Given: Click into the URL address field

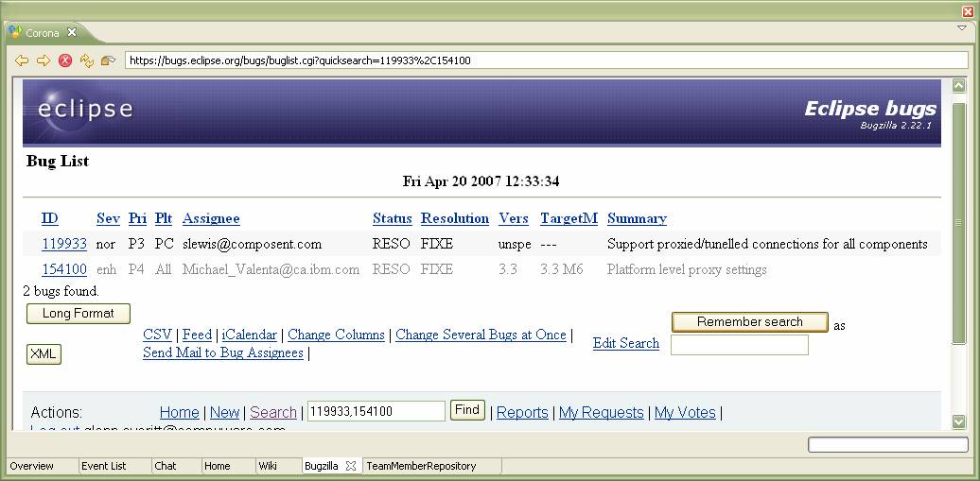Looking at the screenshot, I should pos(546,60).
